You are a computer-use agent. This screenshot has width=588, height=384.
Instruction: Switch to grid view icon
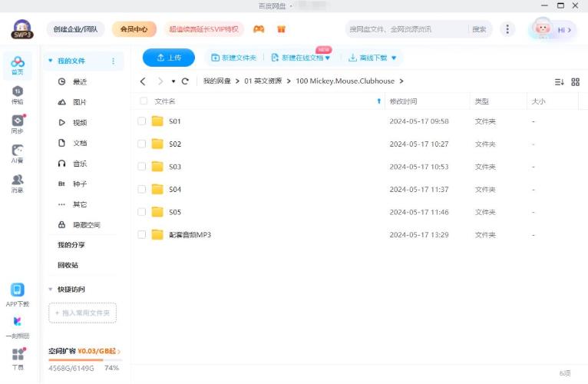(575, 82)
